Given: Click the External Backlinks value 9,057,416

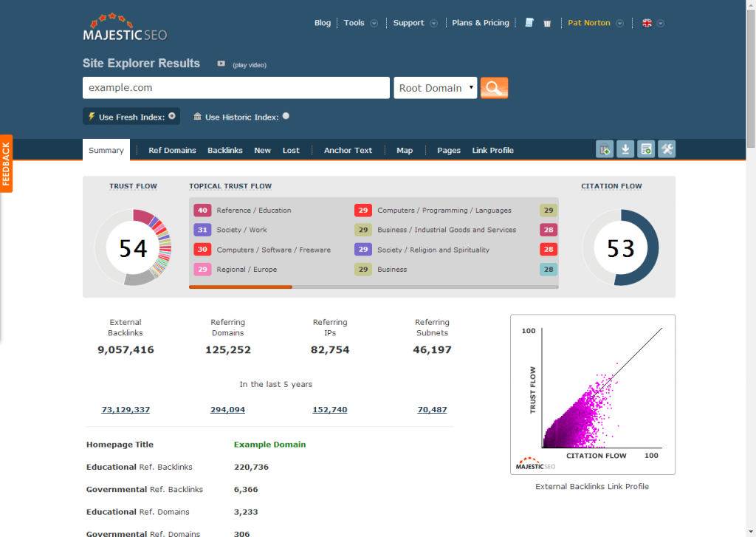Looking at the screenshot, I should coord(126,350).
